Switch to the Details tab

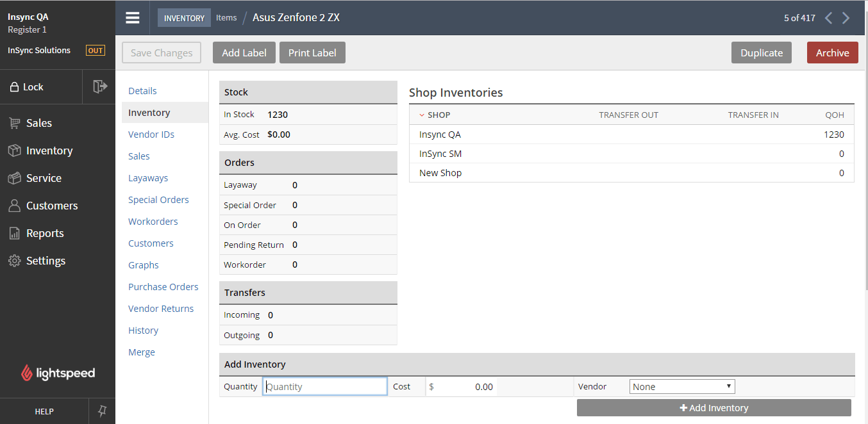pyautogui.click(x=142, y=91)
